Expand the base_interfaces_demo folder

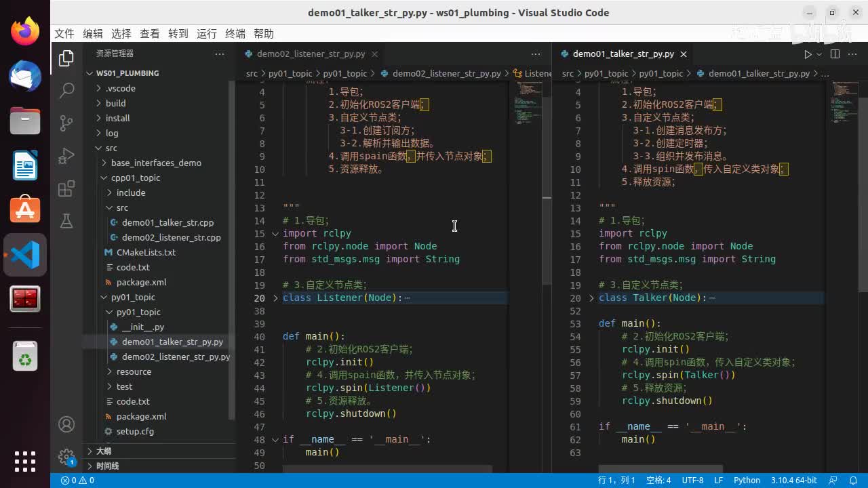click(x=156, y=163)
